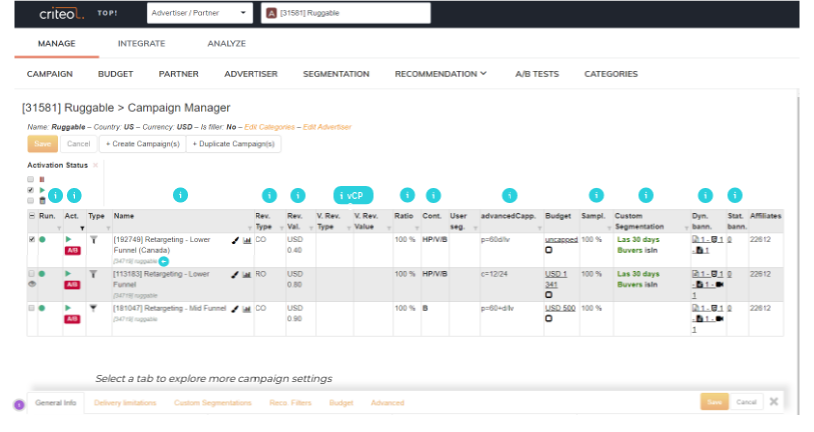Open the Delivery limitations tab
814x432 pixels.
[125, 403]
